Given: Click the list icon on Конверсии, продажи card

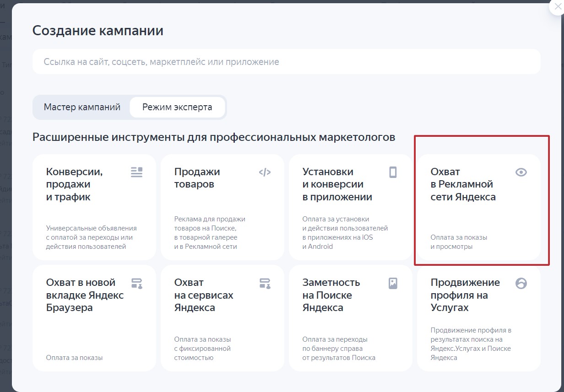Looking at the screenshot, I should [136, 172].
